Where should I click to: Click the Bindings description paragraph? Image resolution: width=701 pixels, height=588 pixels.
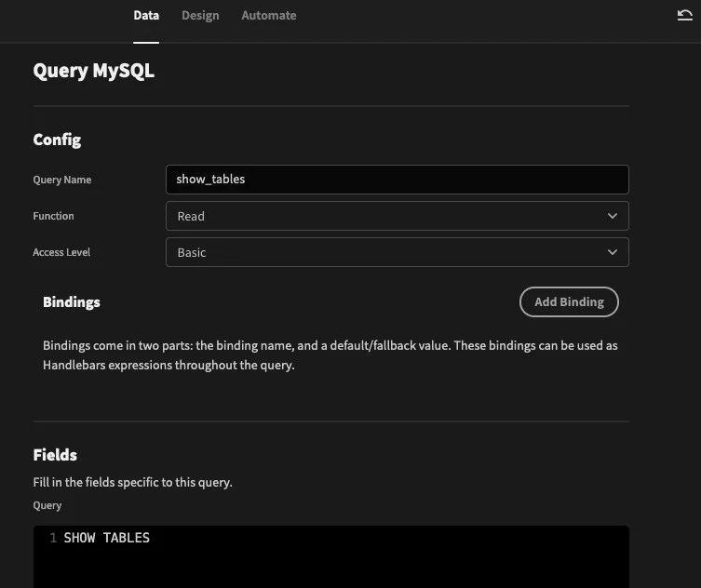(330, 355)
